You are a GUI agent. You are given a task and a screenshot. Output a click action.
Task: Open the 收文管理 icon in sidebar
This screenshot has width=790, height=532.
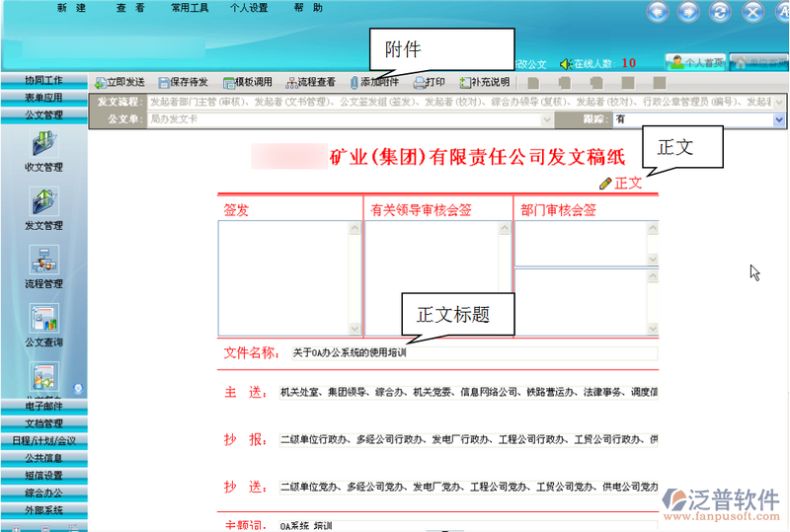44,143
